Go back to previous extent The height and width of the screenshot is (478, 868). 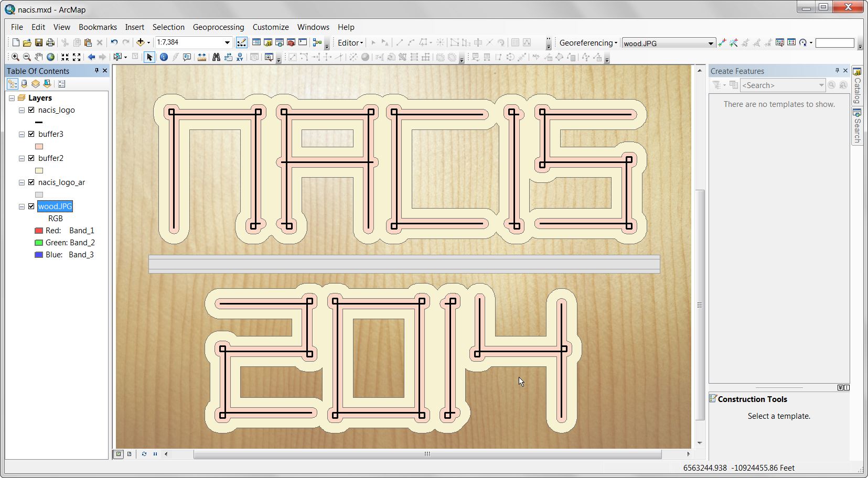coord(92,57)
